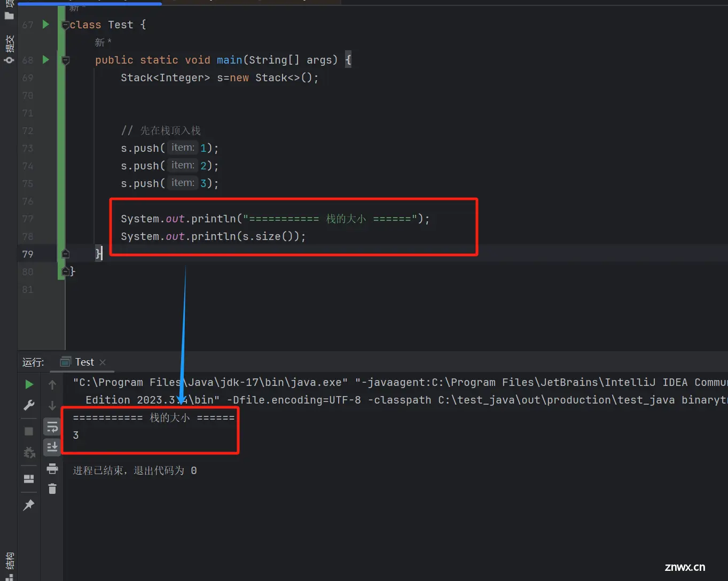
Task: Click the down arrow in console toolbar
Action: click(x=52, y=405)
